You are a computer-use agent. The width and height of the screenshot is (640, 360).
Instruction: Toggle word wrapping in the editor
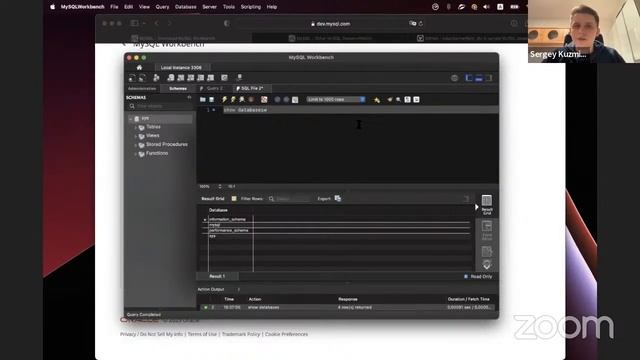pos(416,100)
